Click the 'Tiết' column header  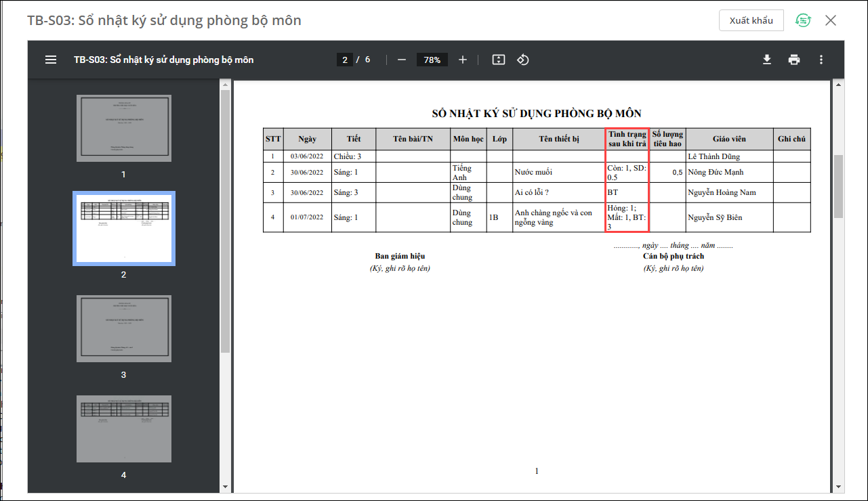pos(354,139)
